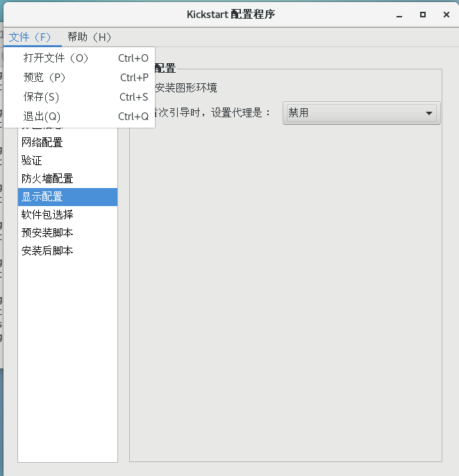Minimize the Kickstart window

399,15
